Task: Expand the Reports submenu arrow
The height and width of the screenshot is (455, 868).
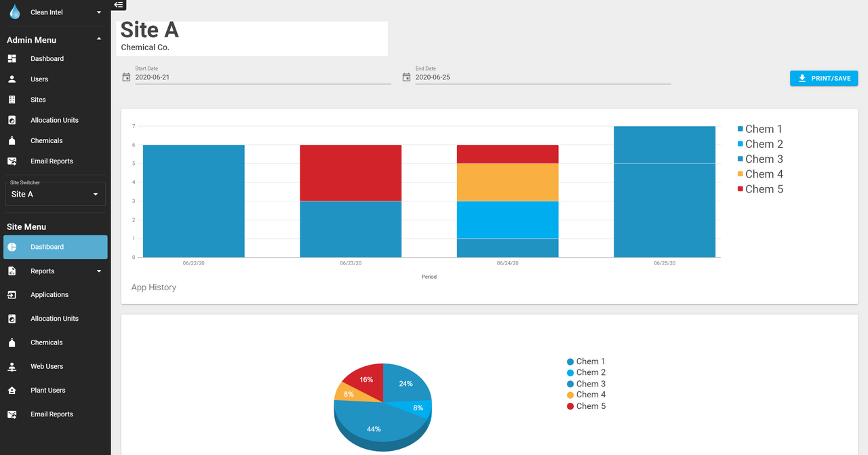Action: click(99, 271)
